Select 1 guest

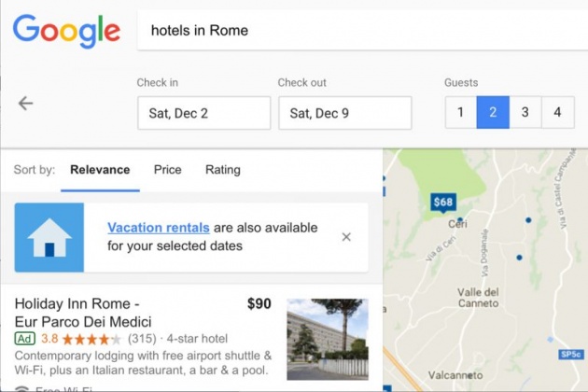tap(460, 113)
